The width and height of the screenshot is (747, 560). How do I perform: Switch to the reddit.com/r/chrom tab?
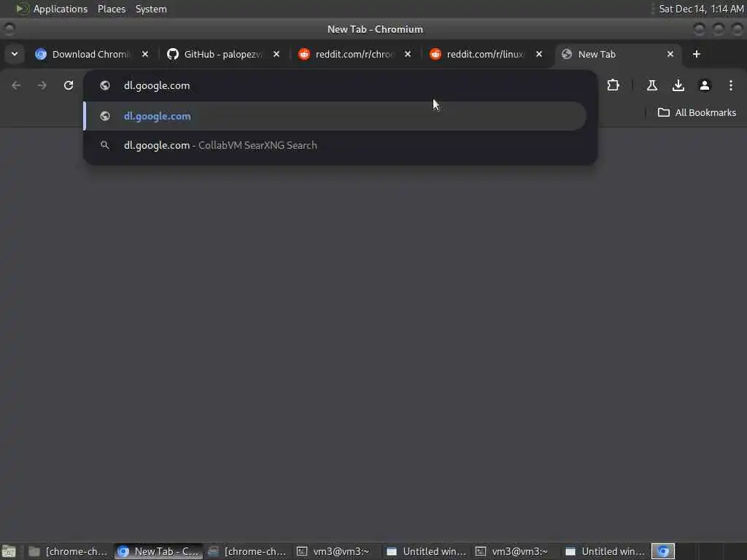353,54
